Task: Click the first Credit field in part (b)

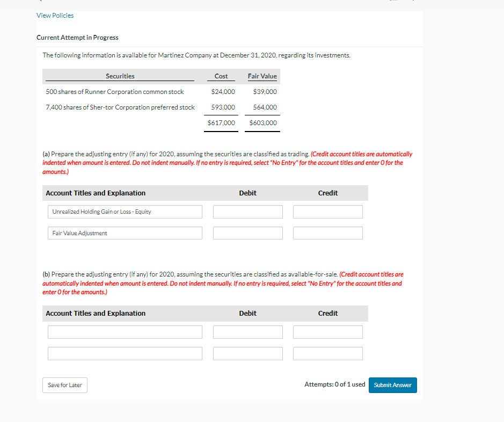Action: pos(327,332)
